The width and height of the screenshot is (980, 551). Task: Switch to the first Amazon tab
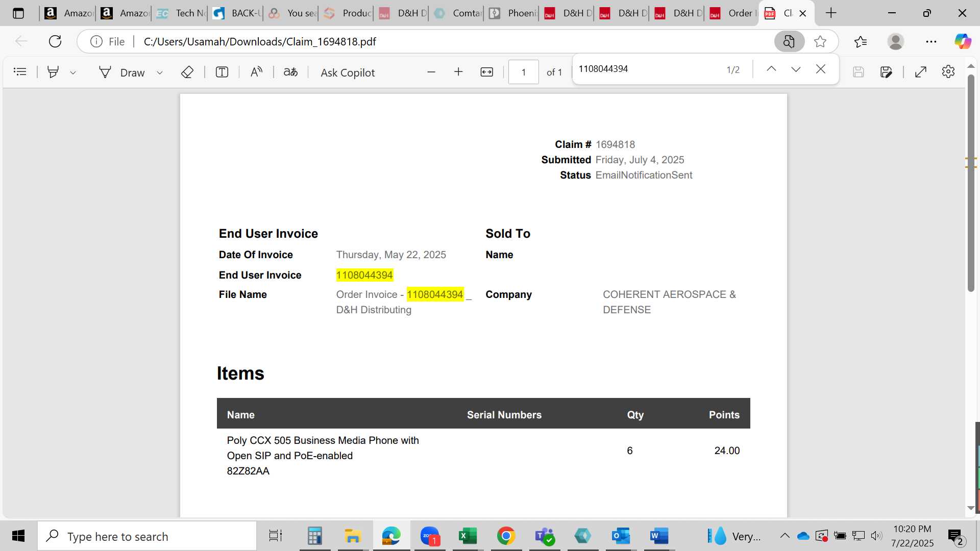pyautogui.click(x=68, y=13)
